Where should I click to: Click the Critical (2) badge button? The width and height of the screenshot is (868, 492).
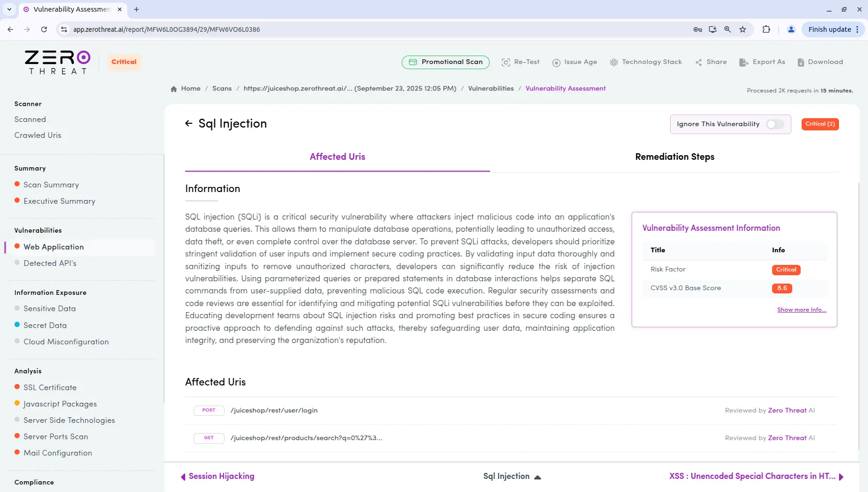click(x=820, y=124)
